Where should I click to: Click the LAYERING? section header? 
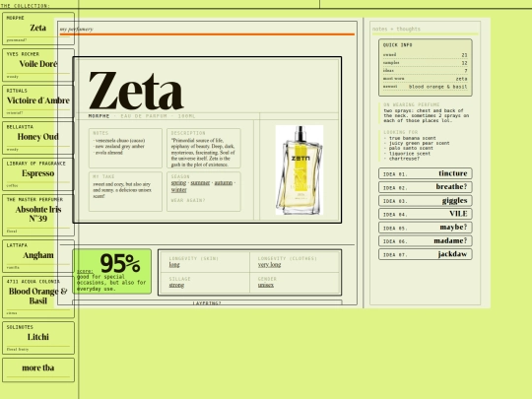pos(207,303)
